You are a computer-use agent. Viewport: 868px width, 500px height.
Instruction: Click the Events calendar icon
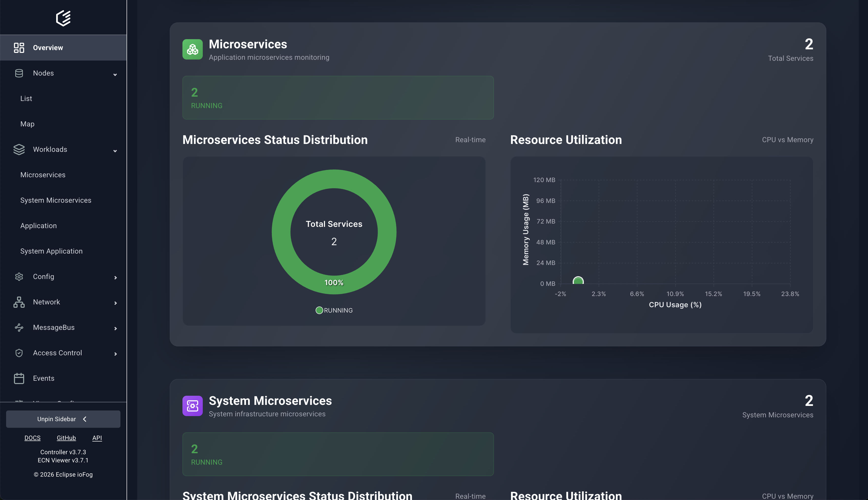point(19,378)
